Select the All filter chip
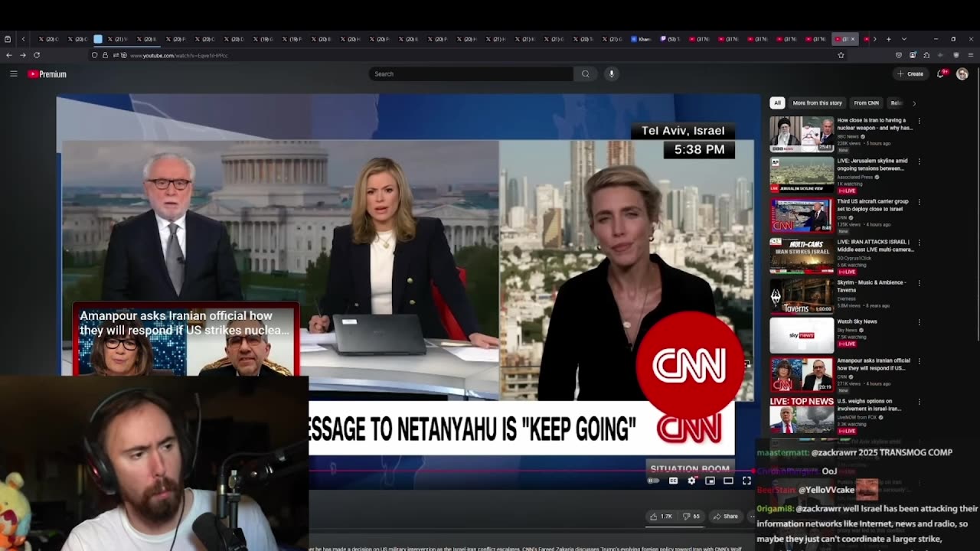The width and height of the screenshot is (980, 551). [777, 103]
